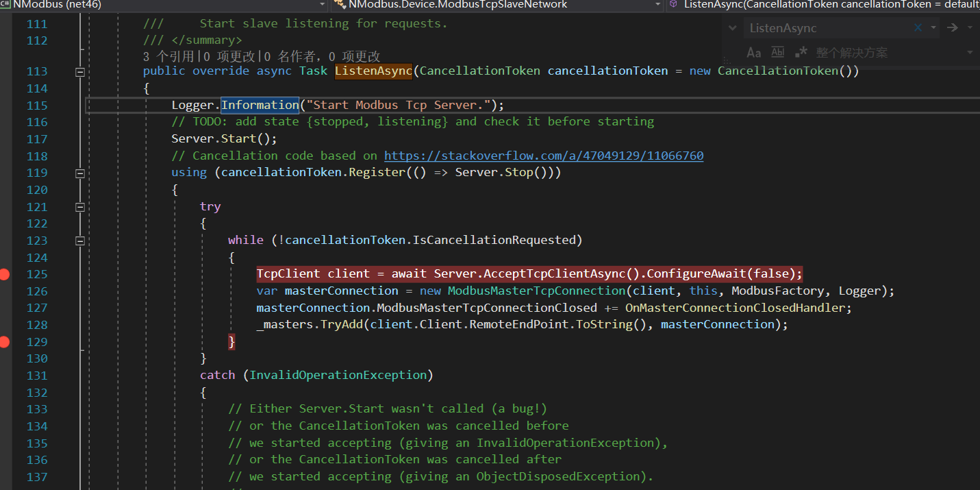Viewport: 980px width, 490px height.
Task: Toggle match case (Aa) in find box
Action: 753,53
